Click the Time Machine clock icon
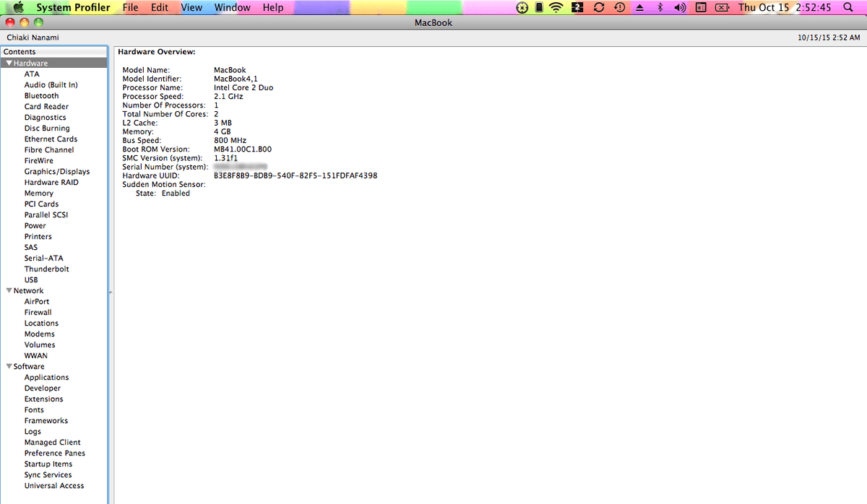The width and height of the screenshot is (867, 504). (619, 7)
